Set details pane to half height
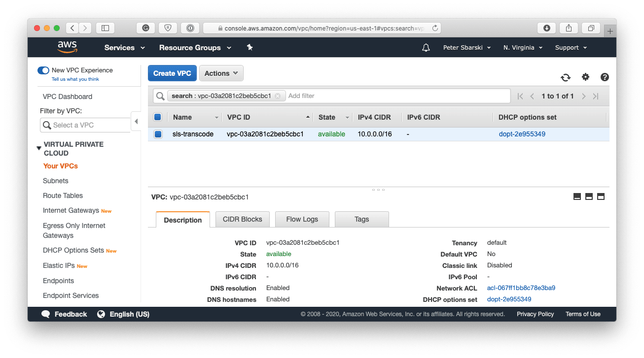Viewport: 644px width, 358px height. (589, 196)
